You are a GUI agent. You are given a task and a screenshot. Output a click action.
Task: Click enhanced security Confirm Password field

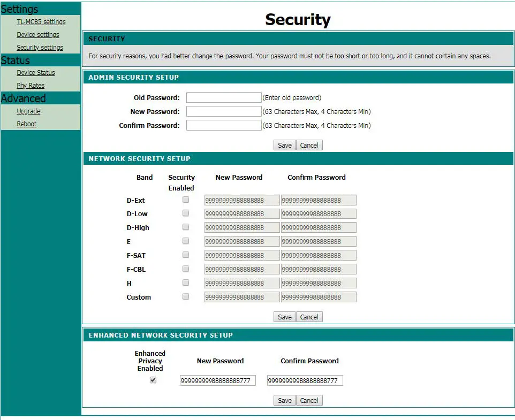(305, 380)
